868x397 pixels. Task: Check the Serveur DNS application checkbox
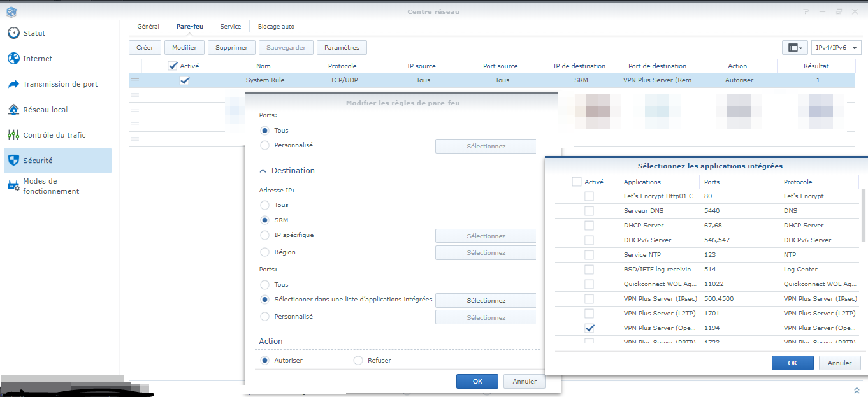click(x=589, y=211)
